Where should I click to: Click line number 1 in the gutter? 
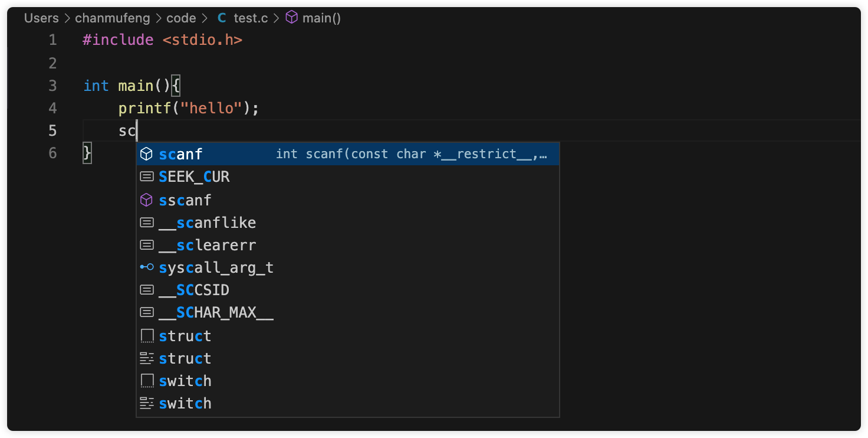point(53,40)
